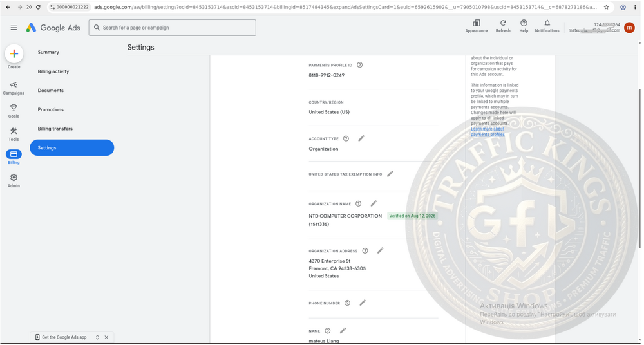Show help for Account Type

pyautogui.click(x=346, y=139)
